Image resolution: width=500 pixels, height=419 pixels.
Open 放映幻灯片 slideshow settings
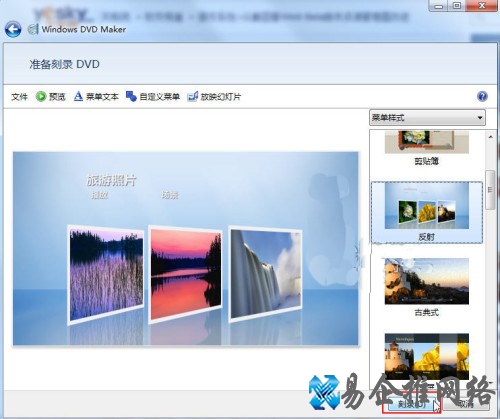point(214,97)
